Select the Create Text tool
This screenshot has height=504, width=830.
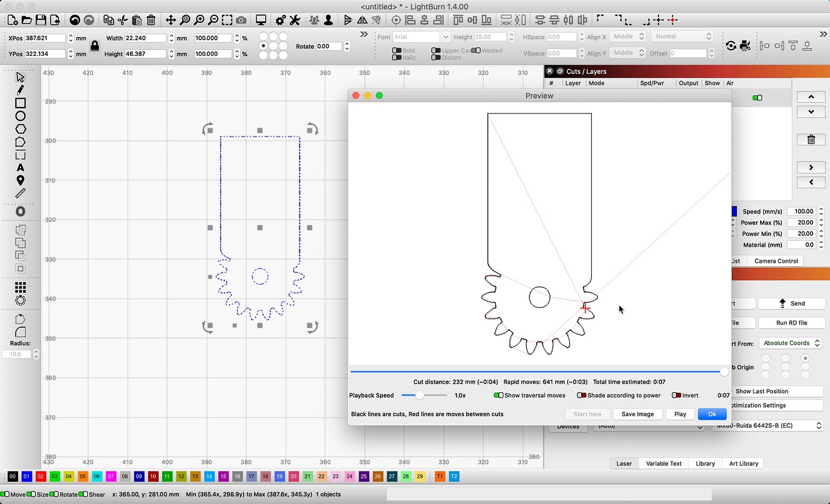tap(20, 168)
